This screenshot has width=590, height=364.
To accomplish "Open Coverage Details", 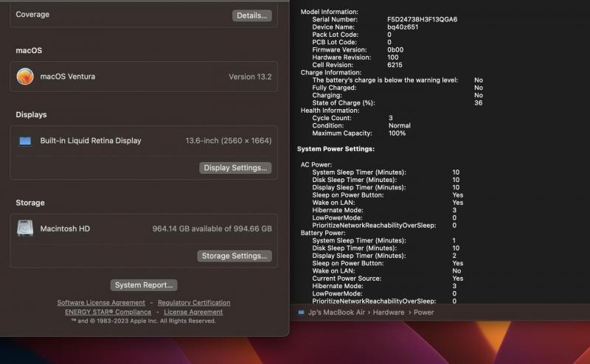I will pos(251,15).
